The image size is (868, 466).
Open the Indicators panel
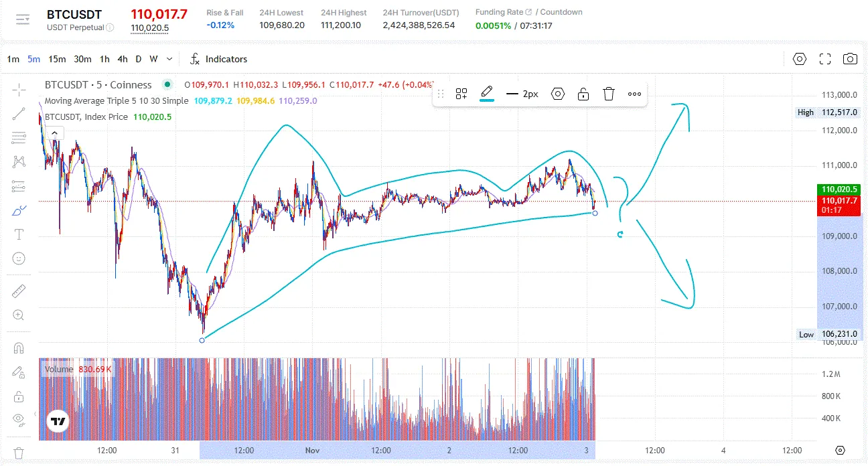[218, 59]
